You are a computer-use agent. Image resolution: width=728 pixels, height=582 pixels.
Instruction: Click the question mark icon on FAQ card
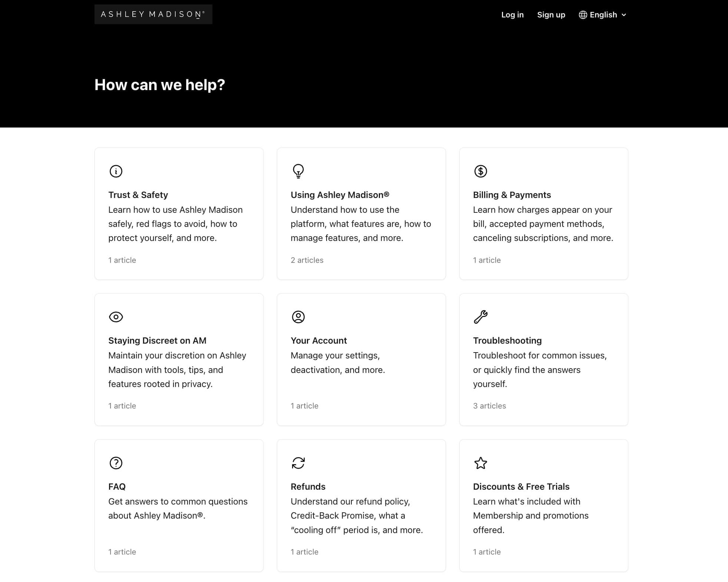point(116,463)
